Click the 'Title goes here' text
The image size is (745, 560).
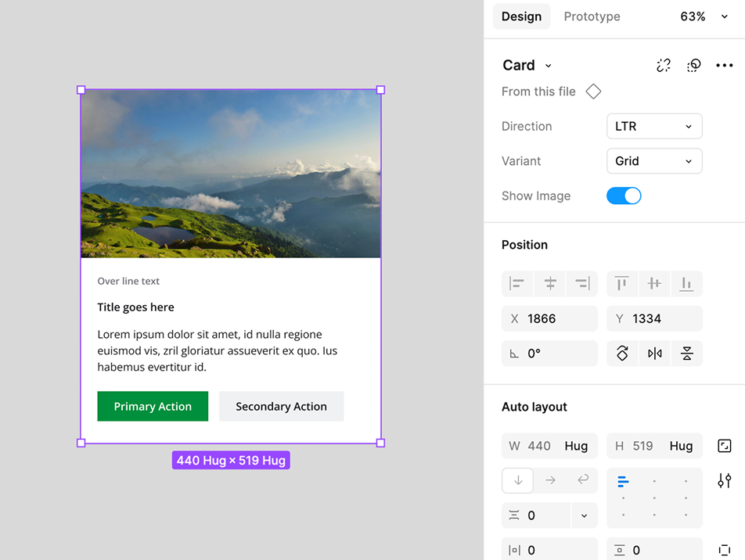pyautogui.click(x=136, y=307)
